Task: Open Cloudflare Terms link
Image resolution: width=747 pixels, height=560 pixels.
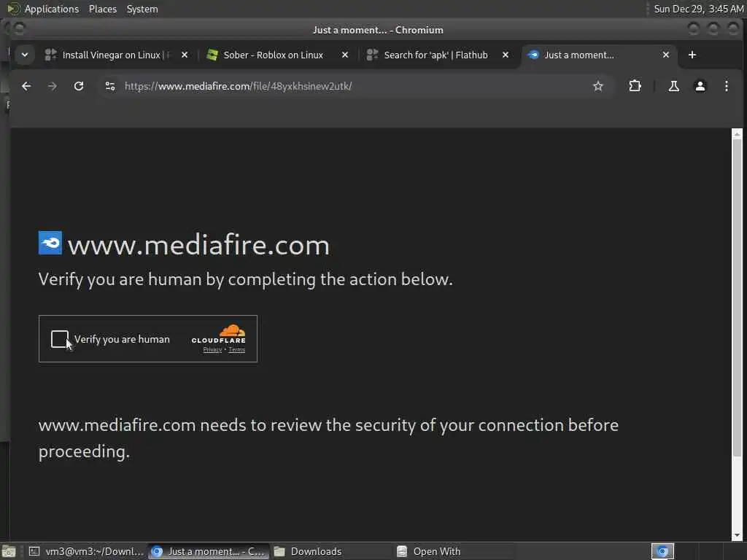Action: (237, 350)
